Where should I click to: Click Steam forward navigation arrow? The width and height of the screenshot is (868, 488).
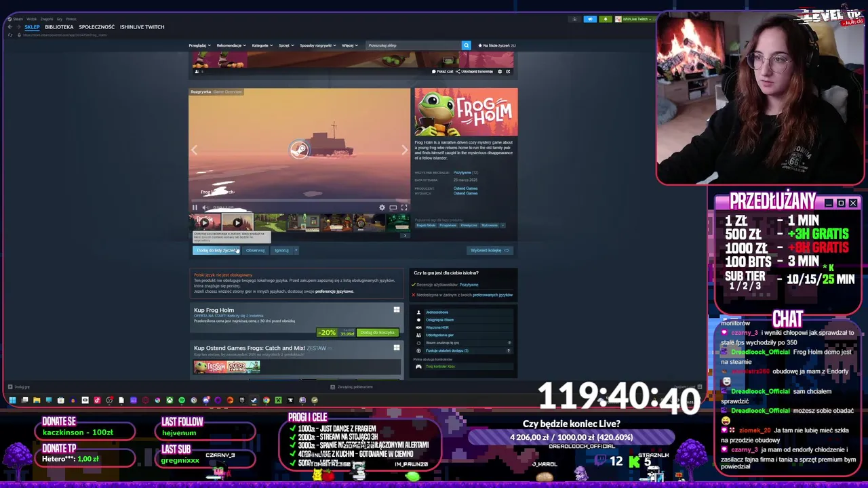click(x=18, y=27)
